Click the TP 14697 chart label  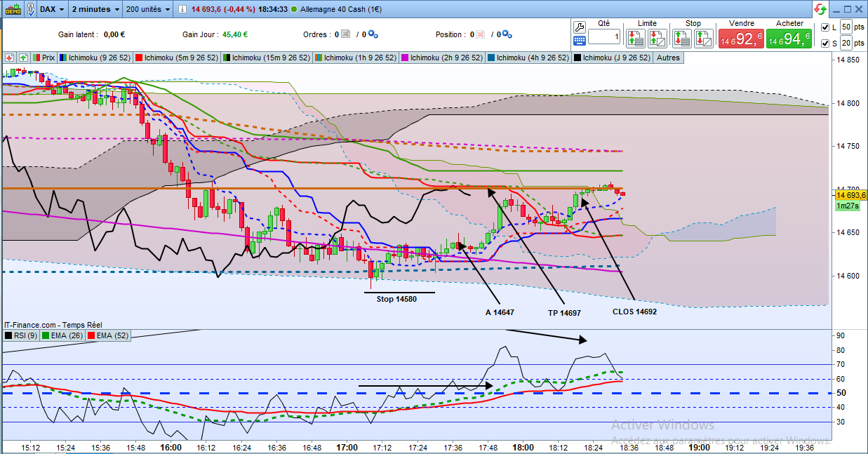click(564, 312)
